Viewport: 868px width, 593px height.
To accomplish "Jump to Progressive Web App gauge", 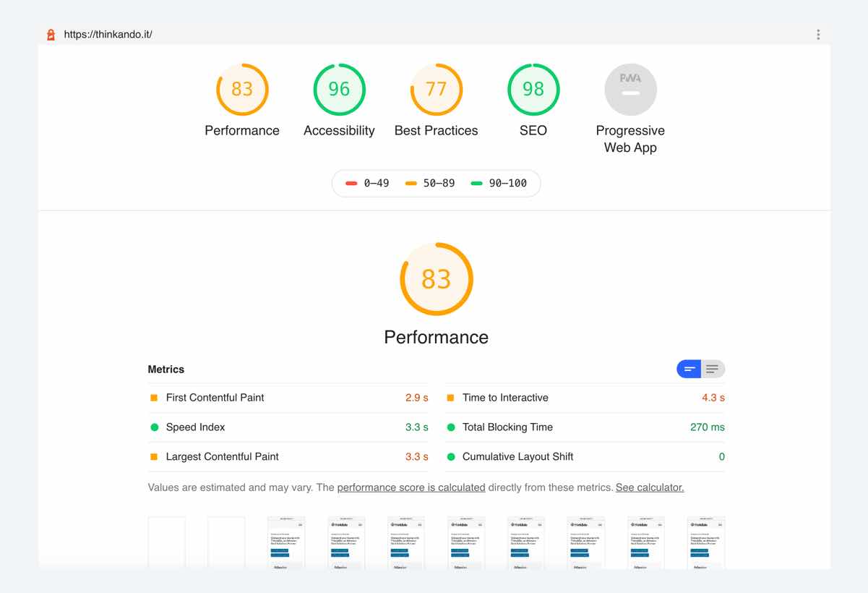I will (x=630, y=90).
